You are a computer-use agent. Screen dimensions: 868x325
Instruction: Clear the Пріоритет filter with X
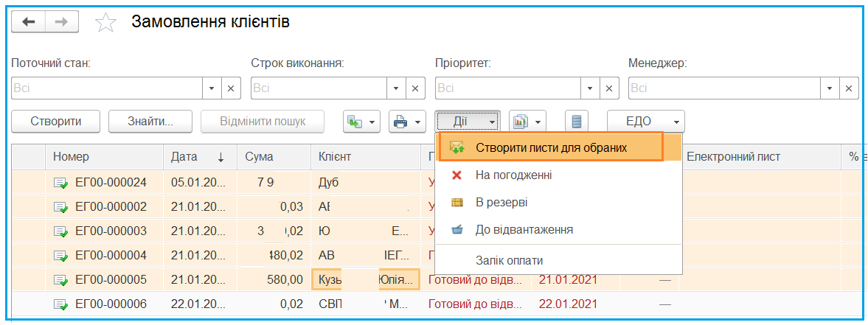pos(609,88)
